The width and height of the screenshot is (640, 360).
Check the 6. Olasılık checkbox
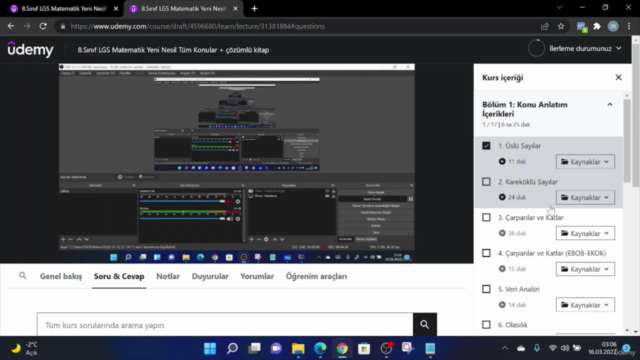pyautogui.click(x=486, y=325)
